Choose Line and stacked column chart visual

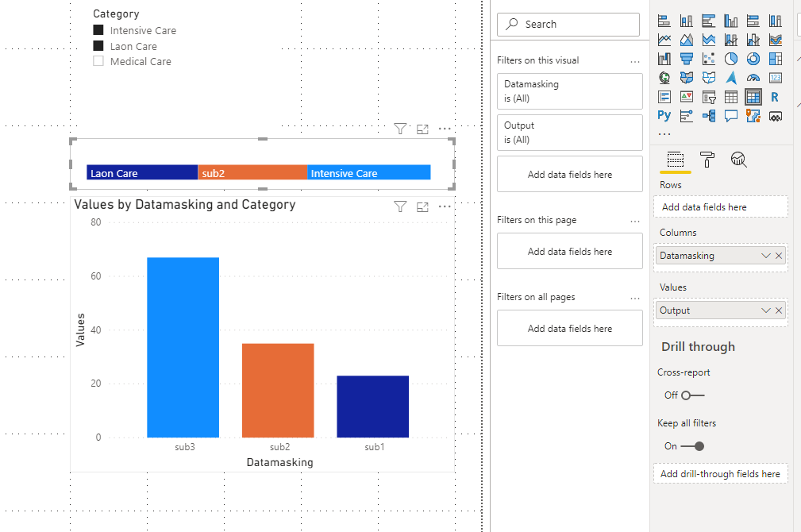731,40
